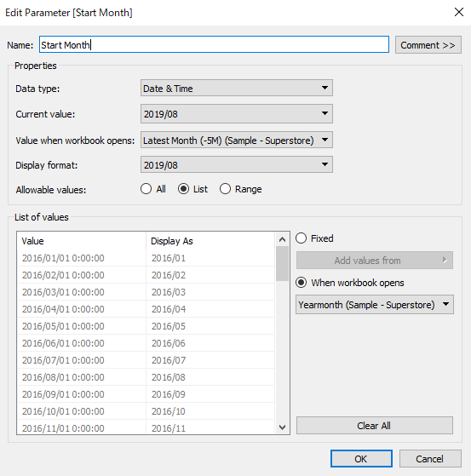Click the values list scrollbar thumb
Screen dimensions: 471x476
click(282, 263)
